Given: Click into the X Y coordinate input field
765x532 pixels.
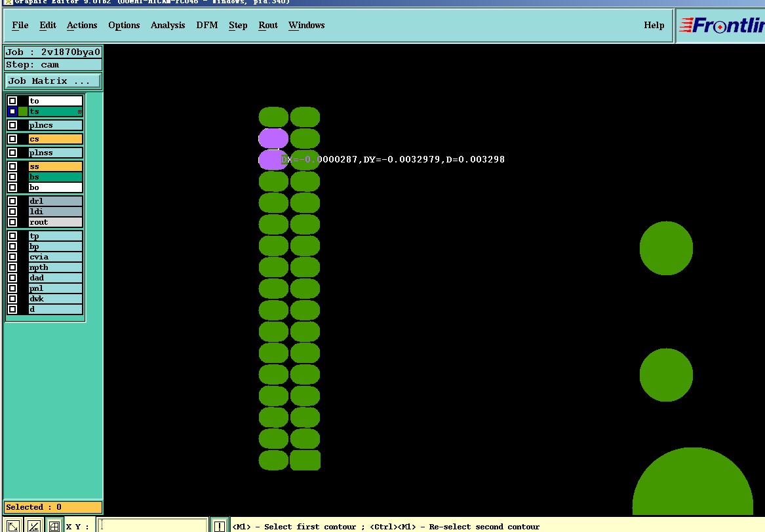Looking at the screenshot, I should [x=153, y=526].
